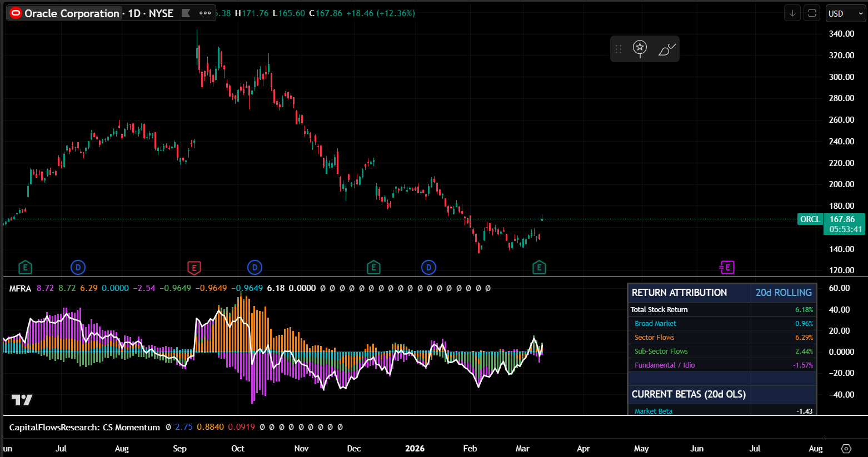Click the blue dividend D marker in October

point(255,268)
